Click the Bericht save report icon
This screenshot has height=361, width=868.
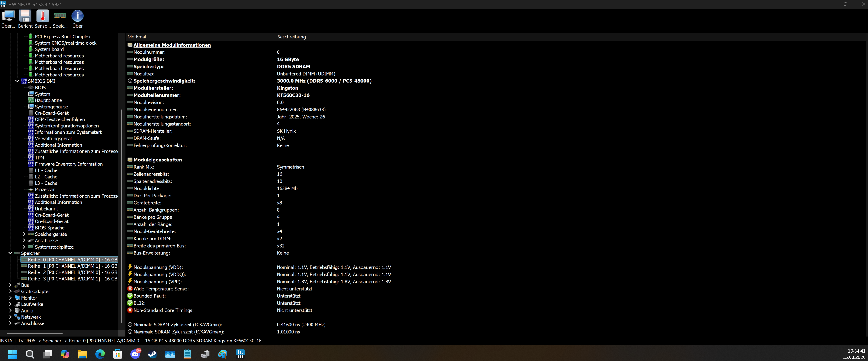tap(25, 16)
